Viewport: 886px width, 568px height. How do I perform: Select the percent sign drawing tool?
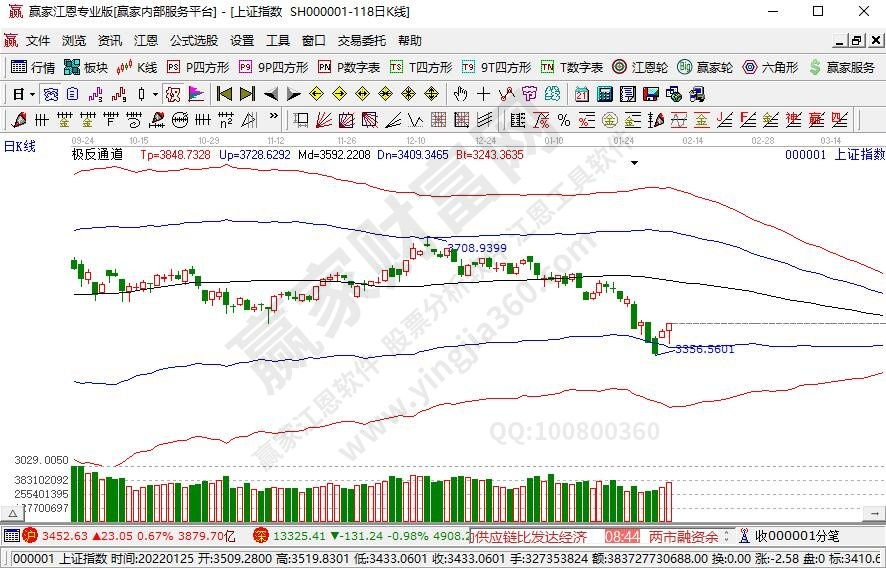[563, 120]
